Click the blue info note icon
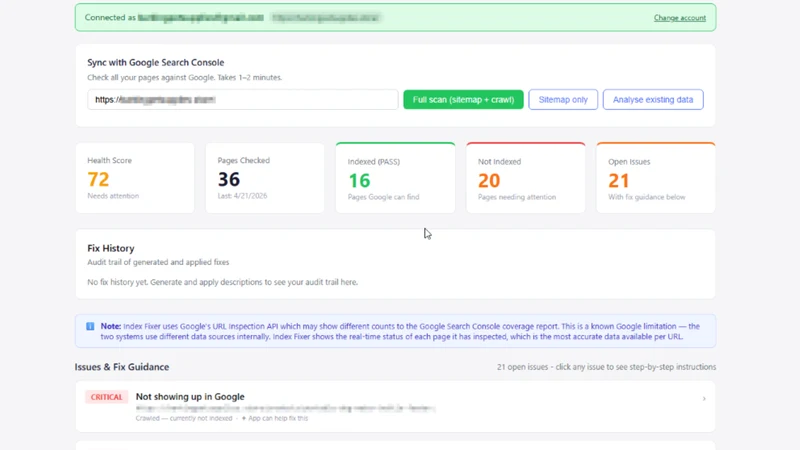The width and height of the screenshot is (800, 450). tap(90, 326)
